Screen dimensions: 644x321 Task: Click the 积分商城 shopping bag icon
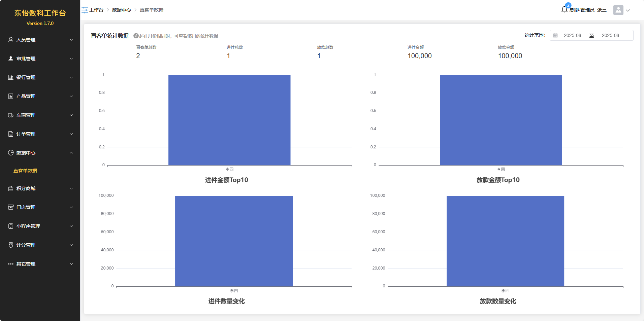(x=11, y=188)
